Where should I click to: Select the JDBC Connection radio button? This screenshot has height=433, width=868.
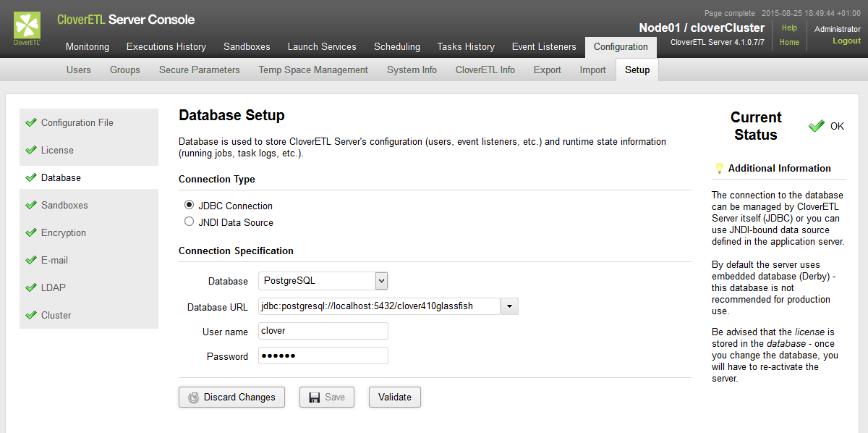pyautogui.click(x=190, y=206)
